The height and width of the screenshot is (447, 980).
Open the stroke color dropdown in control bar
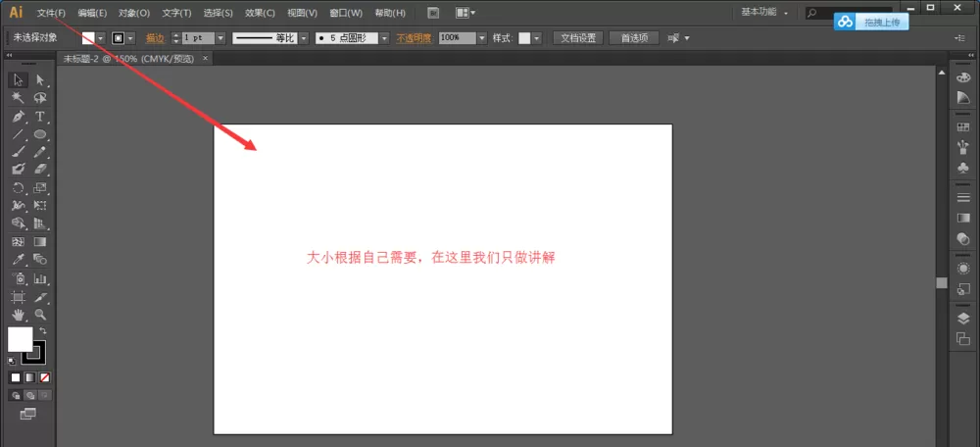click(130, 39)
